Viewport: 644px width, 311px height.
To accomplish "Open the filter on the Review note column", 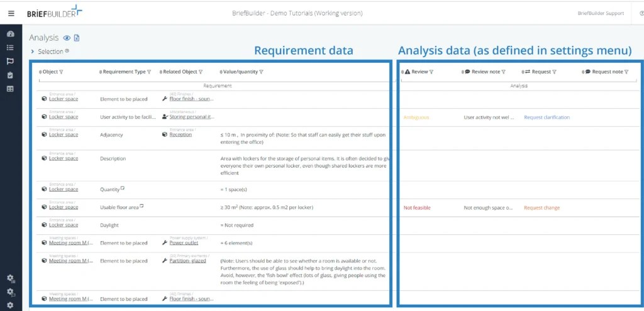I will click(504, 72).
